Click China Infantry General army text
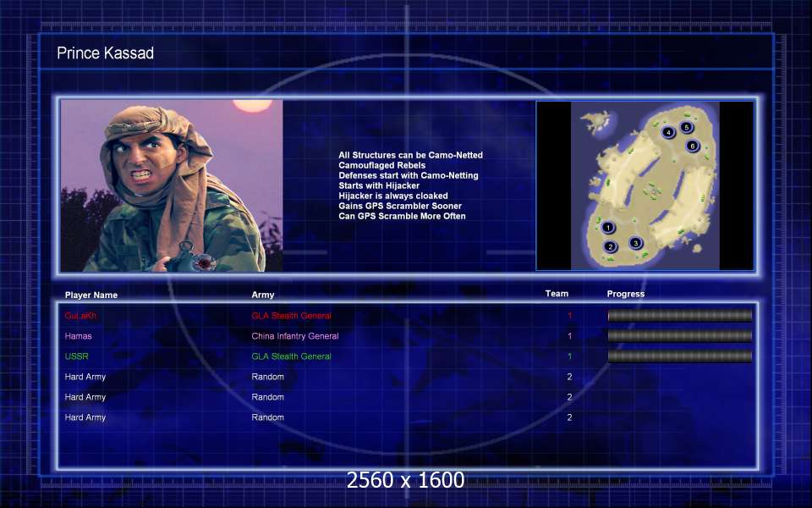 pos(295,336)
